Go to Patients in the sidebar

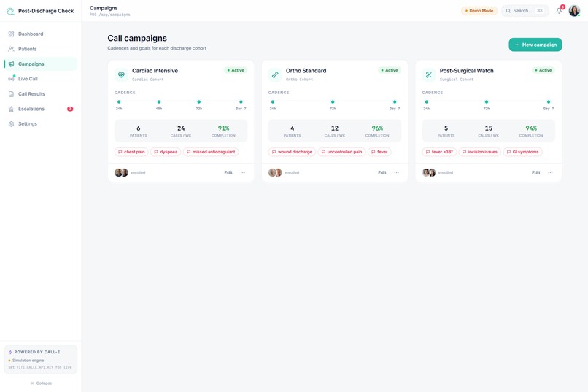point(41,49)
